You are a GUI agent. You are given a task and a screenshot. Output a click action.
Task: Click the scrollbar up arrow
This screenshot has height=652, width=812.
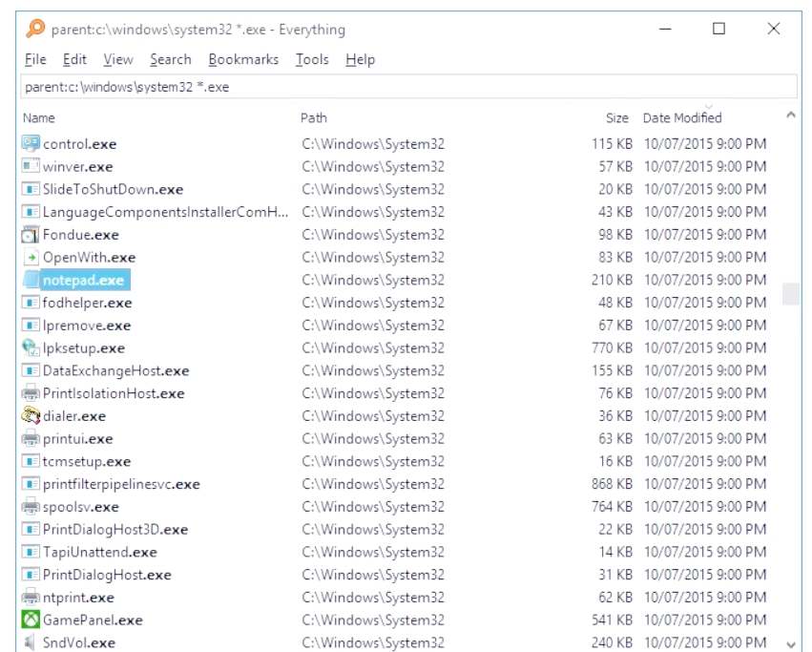[x=791, y=116]
